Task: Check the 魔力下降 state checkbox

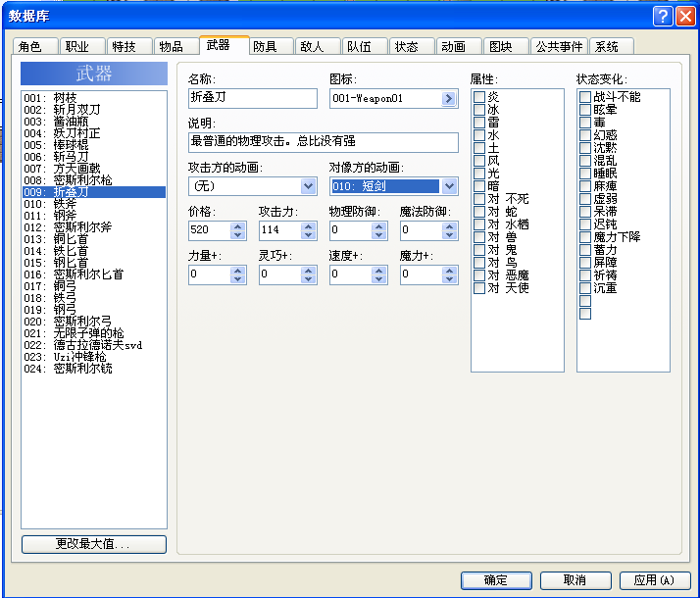Action: pos(585,237)
